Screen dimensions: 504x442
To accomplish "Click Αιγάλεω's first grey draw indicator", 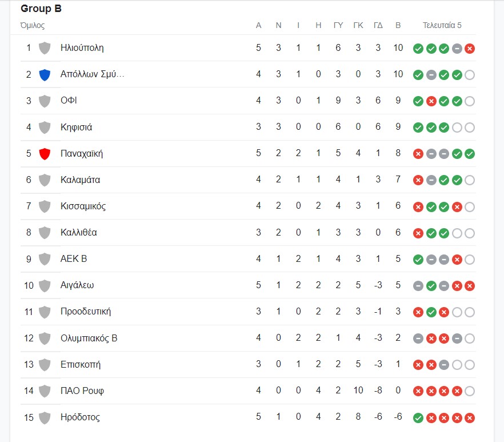I will 418,285.
